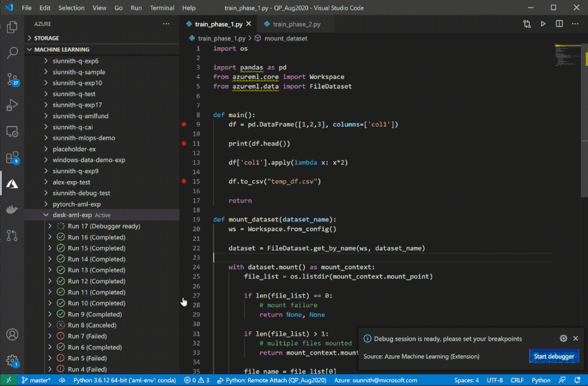This screenshot has height=386, width=588.
Task: Close the train_phase_1.py tab
Action: click(x=248, y=24)
